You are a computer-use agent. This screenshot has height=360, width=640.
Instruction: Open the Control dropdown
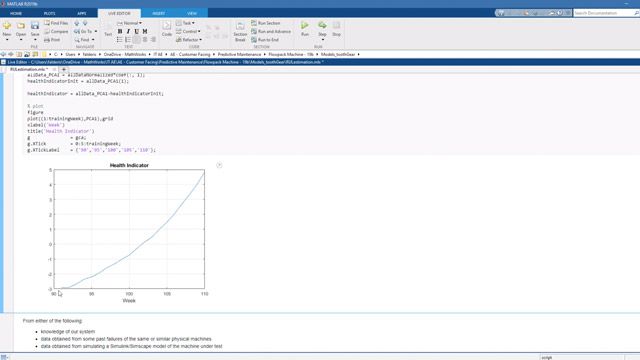(x=188, y=31)
